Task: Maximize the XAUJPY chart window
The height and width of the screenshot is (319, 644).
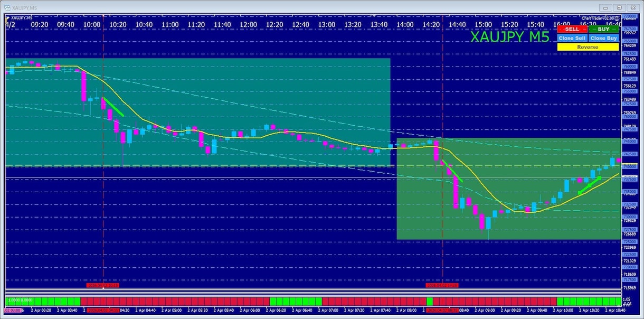Action: tap(619, 7)
